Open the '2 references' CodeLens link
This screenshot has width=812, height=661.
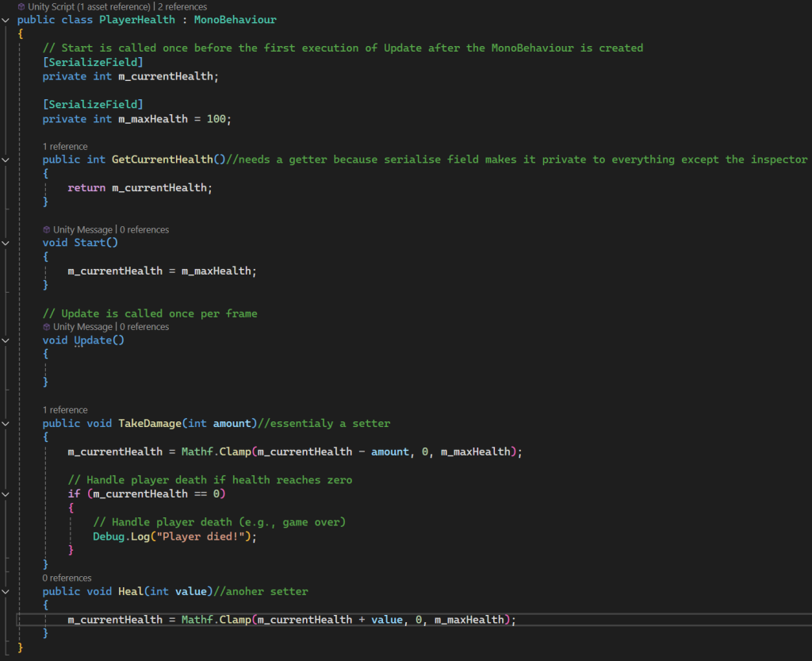point(182,6)
